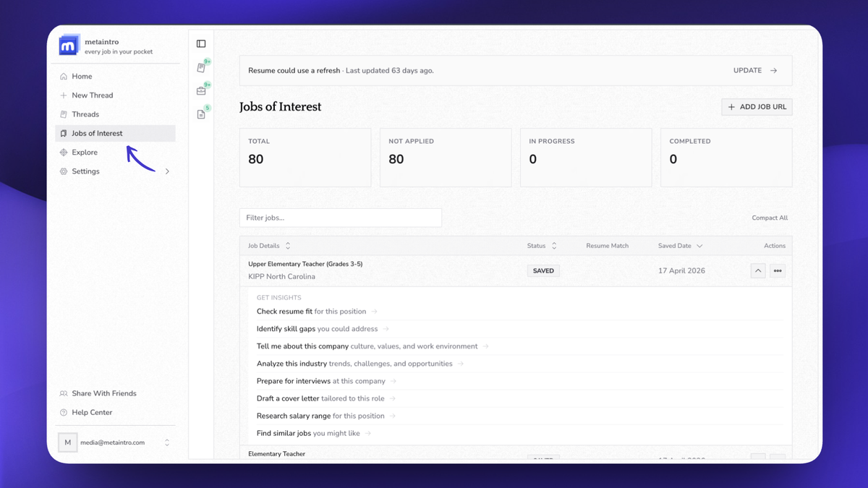Click Update to refresh the resume
This screenshot has width=868, height=488.
[755, 71]
